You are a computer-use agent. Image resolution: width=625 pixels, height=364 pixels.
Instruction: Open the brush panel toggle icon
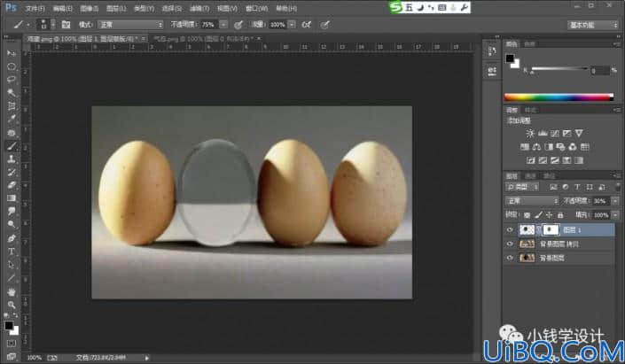pos(66,25)
